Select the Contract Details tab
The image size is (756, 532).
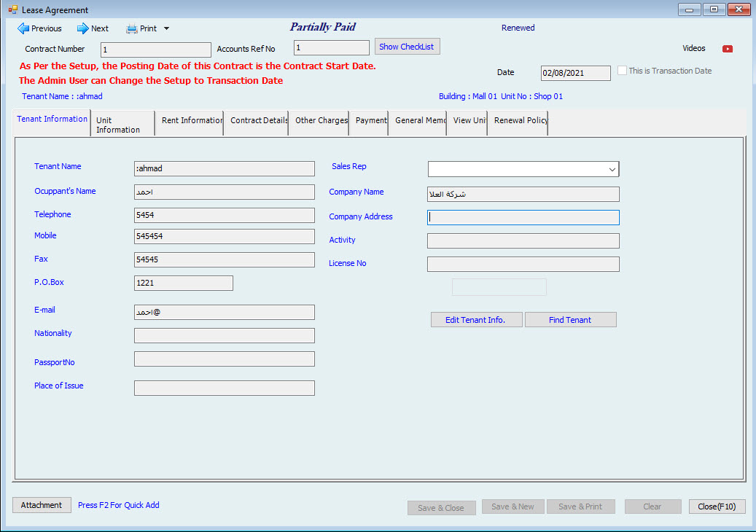[x=258, y=121]
